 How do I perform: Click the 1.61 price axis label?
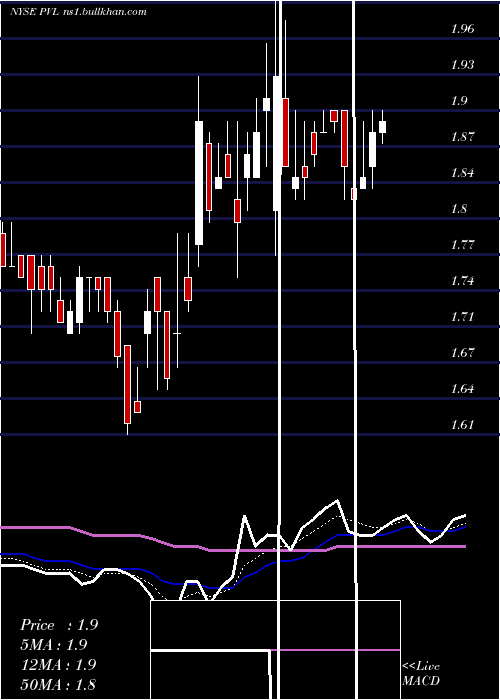pyautogui.click(x=462, y=425)
